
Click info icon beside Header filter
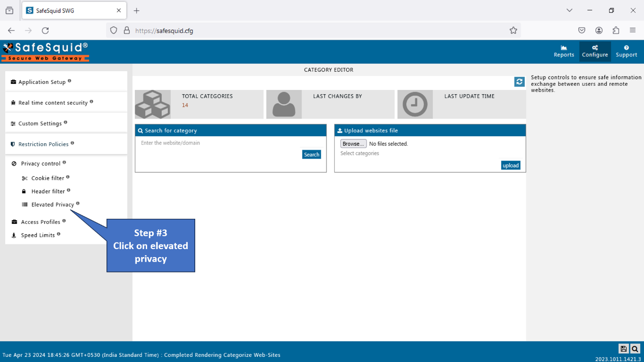[69, 190]
